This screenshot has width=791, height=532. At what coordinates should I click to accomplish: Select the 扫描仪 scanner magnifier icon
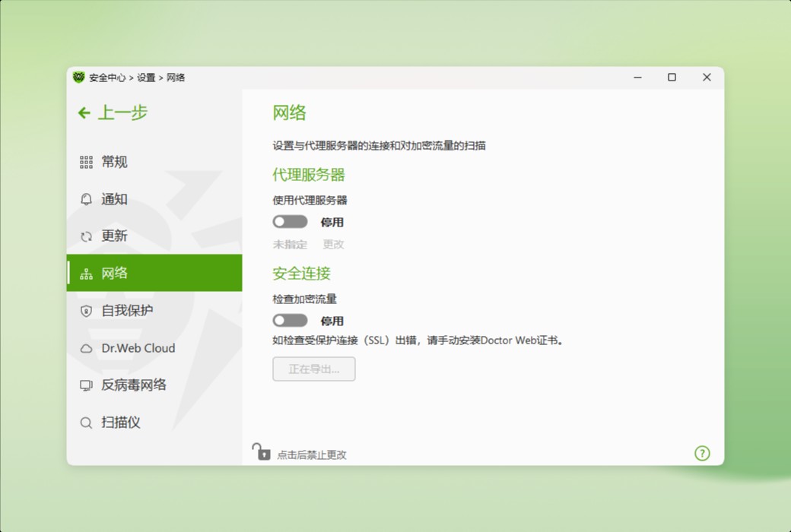(x=86, y=423)
